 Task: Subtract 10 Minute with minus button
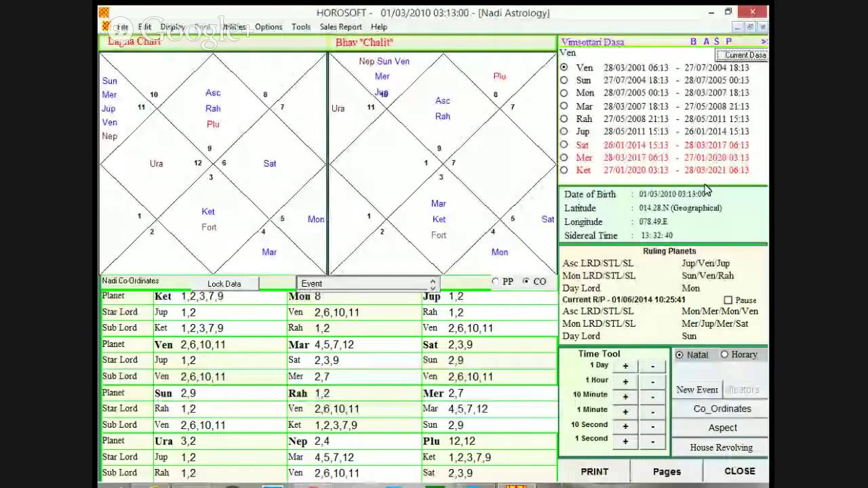tap(652, 396)
